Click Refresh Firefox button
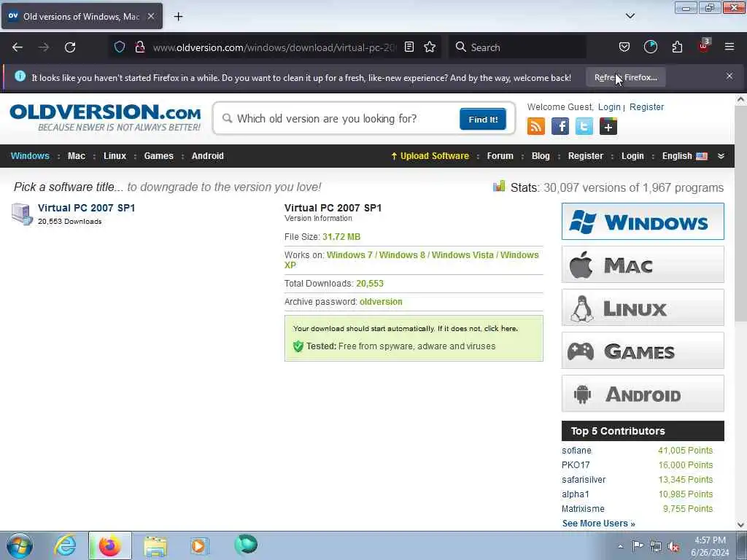This screenshot has height=560, width=747. pos(625,77)
